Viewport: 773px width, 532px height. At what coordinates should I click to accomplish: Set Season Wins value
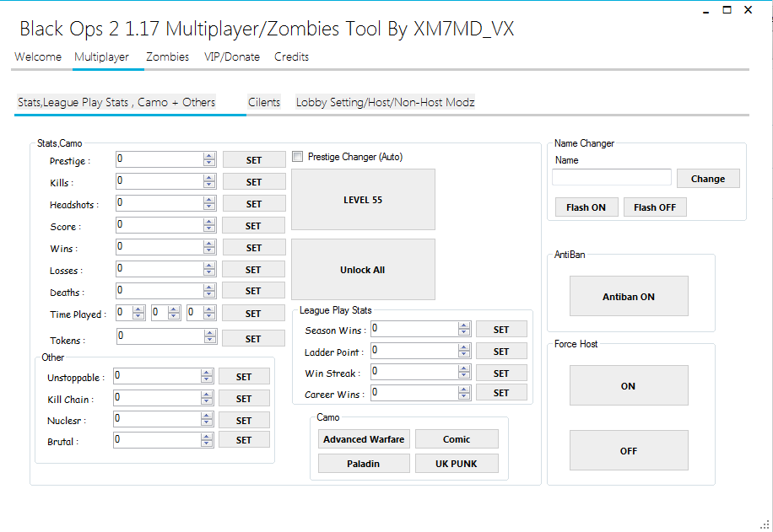coord(501,329)
